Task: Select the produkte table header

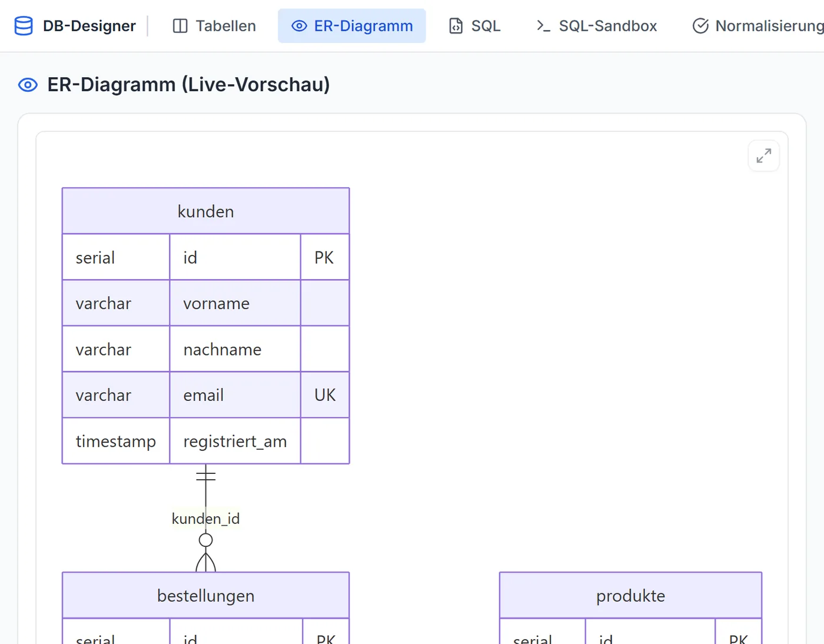Action: (x=630, y=596)
